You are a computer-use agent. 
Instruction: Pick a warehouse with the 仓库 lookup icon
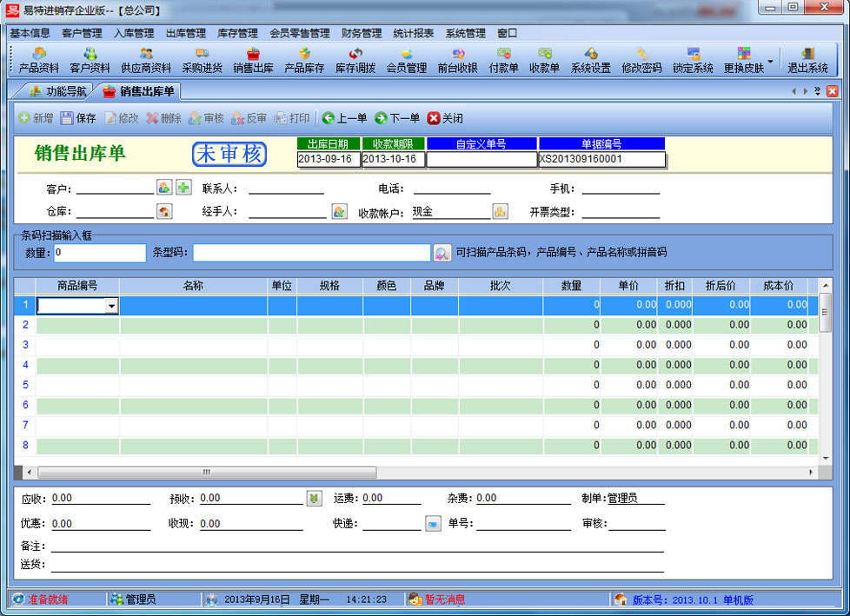[163, 211]
